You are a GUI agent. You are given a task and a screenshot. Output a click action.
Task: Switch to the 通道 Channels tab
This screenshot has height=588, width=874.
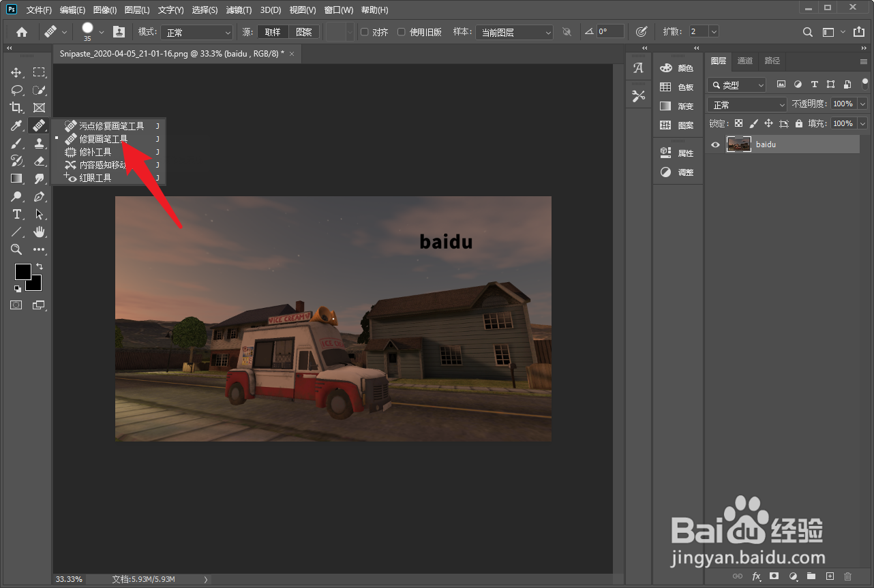(745, 61)
